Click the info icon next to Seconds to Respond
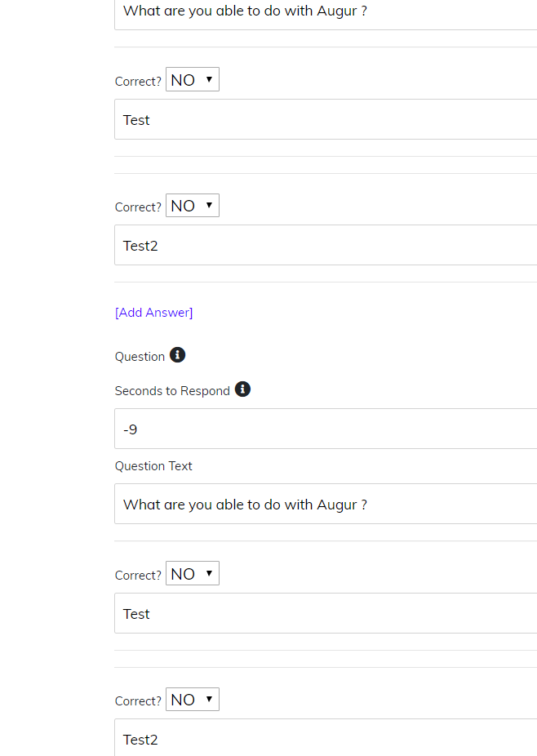Image resolution: width=537 pixels, height=756 pixels. pos(242,389)
